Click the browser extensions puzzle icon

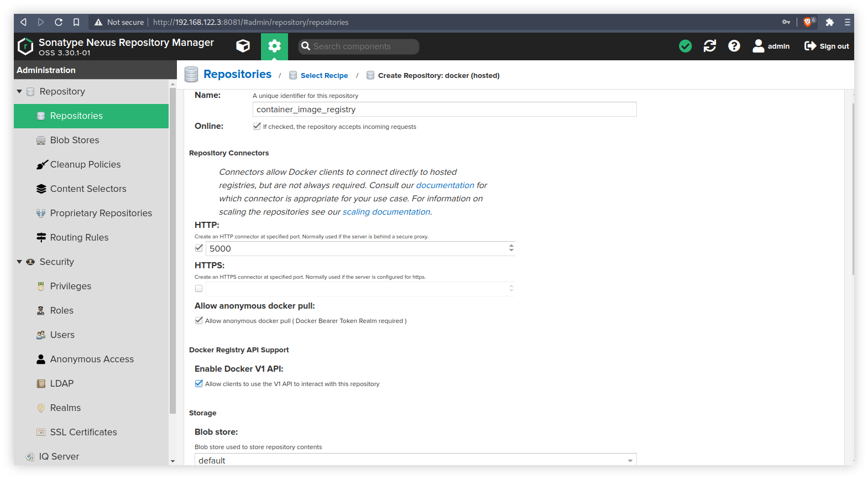coord(829,22)
